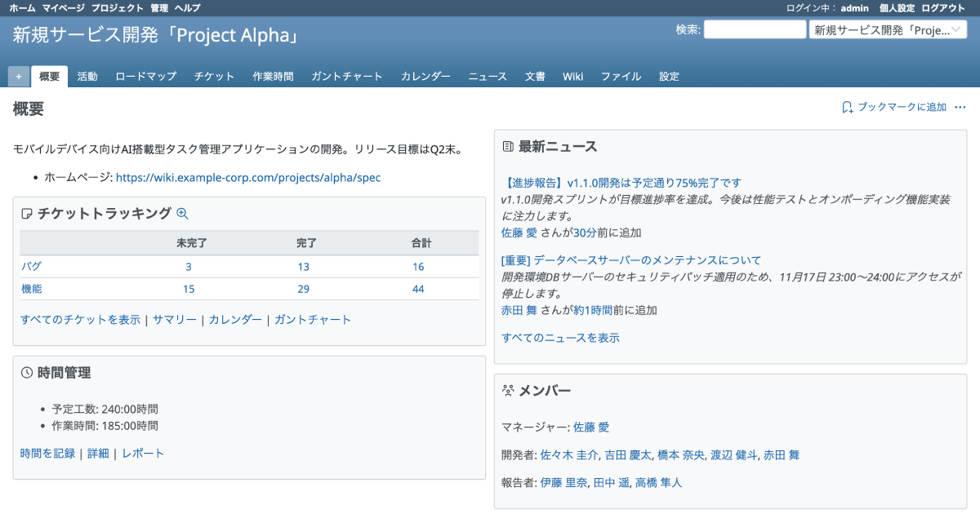
Task: Click ログアウト in the top bar
Action: tap(943, 7)
